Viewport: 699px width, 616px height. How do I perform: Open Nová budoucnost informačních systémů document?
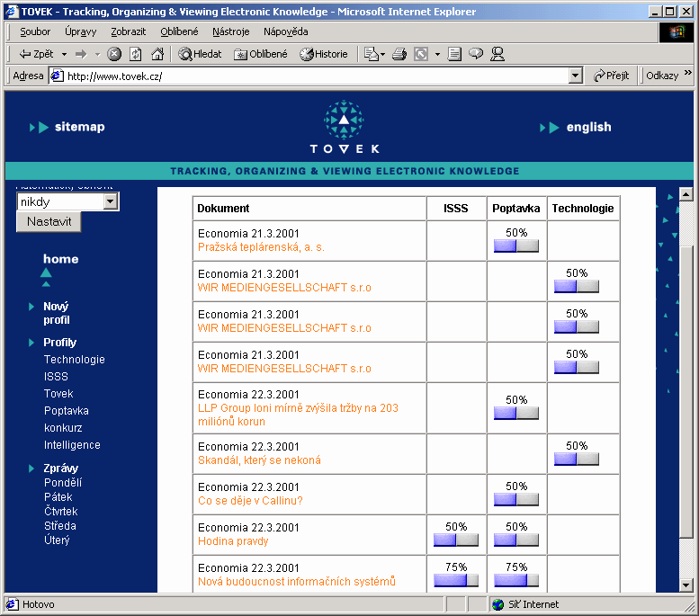click(x=297, y=582)
